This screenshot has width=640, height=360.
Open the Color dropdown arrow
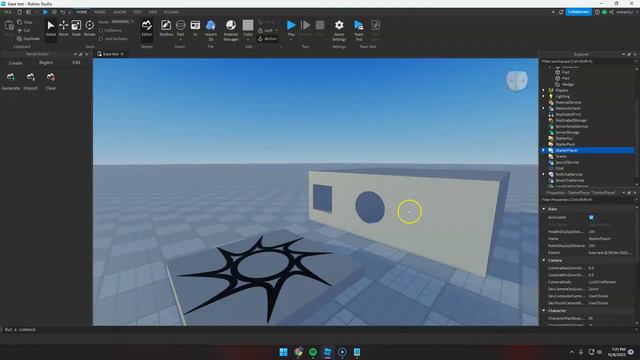click(248, 40)
